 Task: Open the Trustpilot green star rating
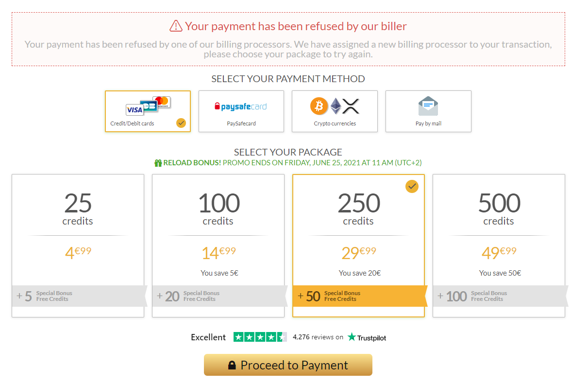260,337
